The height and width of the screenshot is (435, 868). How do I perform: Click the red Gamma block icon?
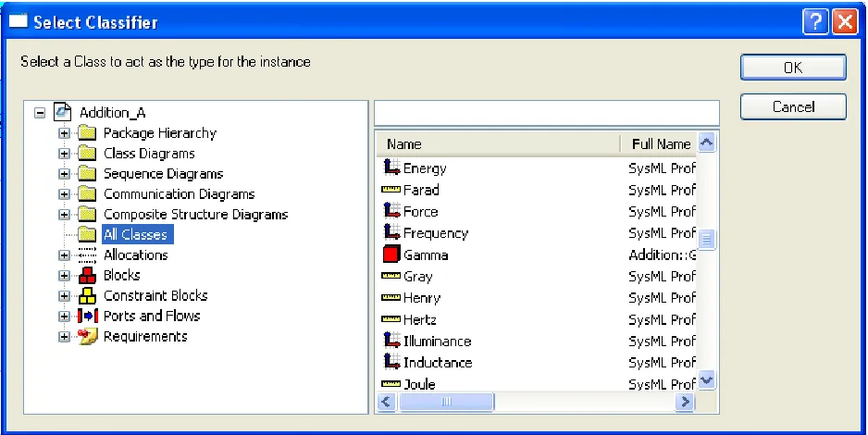click(391, 254)
